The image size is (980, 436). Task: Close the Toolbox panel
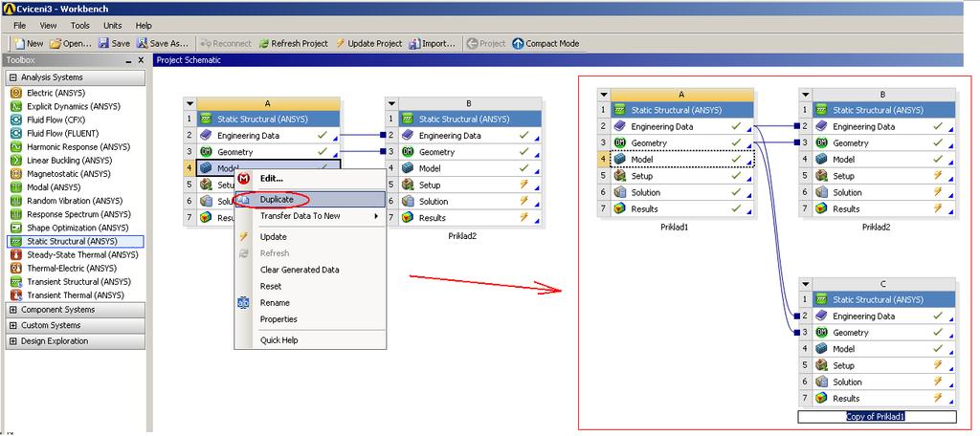(142, 60)
